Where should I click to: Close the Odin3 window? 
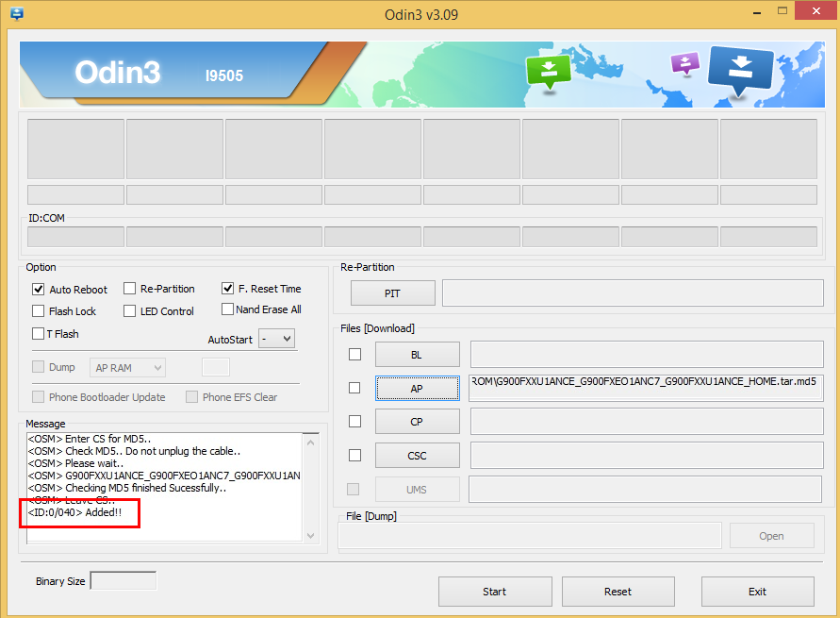click(815, 10)
